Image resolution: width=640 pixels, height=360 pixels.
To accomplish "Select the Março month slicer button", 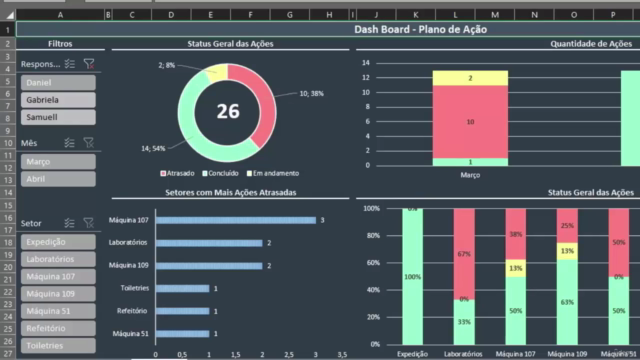I will pyautogui.click(x=58, y=162).
